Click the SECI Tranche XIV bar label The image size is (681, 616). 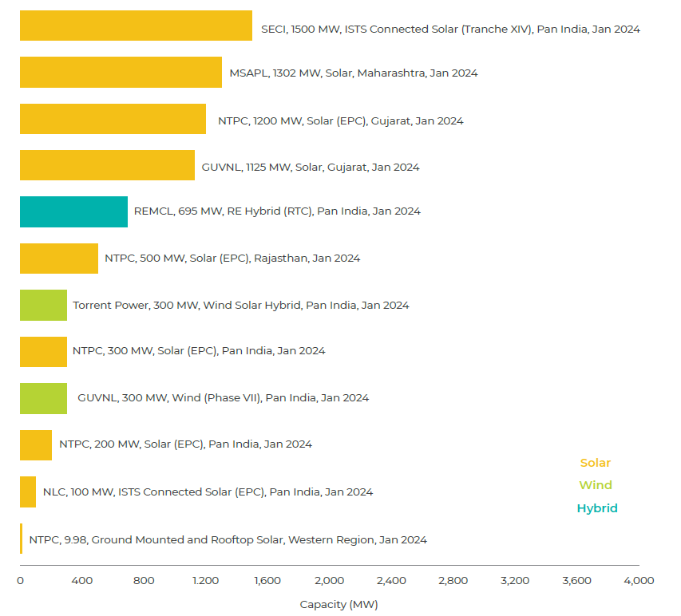(x=450, y=29)
